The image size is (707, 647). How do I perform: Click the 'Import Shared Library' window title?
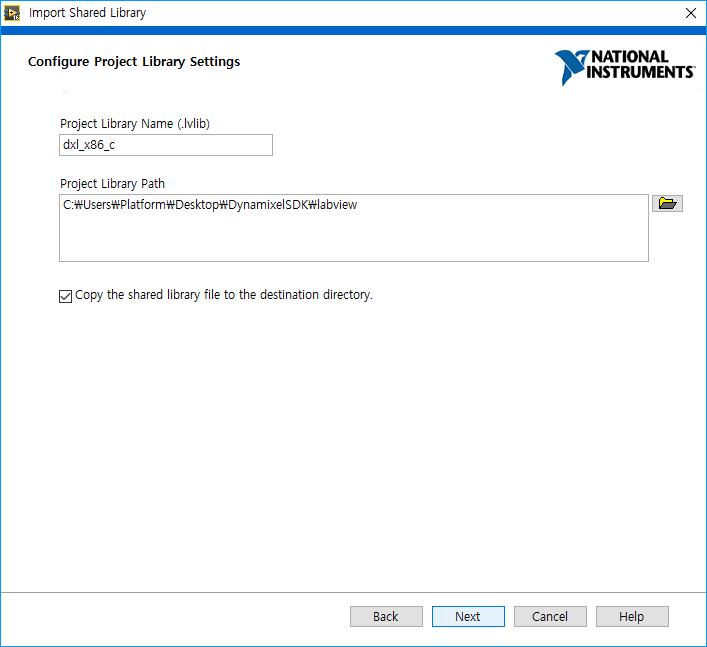pos(87,13)
